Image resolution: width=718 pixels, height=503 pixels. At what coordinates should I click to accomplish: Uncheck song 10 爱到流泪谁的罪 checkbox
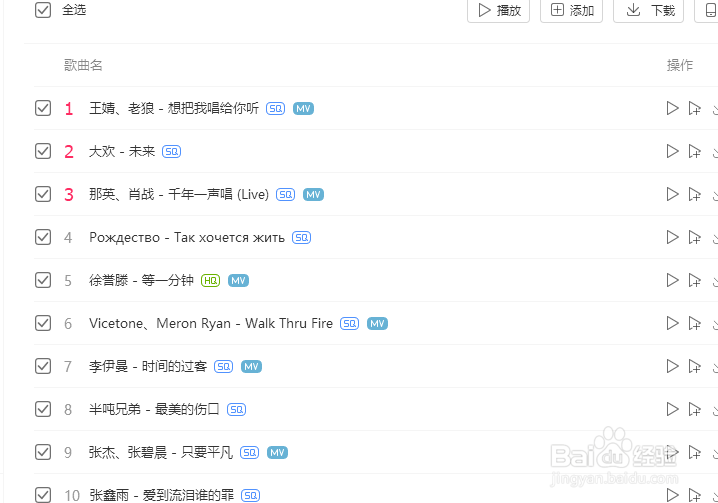point(43,495)
